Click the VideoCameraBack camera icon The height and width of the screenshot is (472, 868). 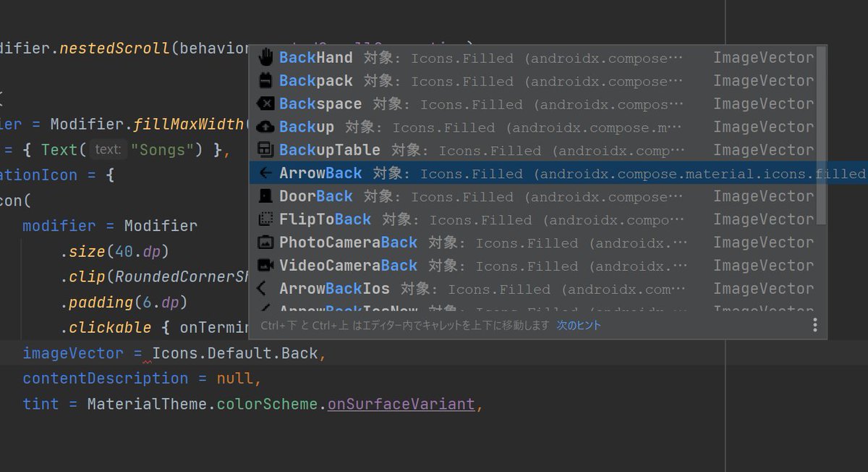(265, 266)
